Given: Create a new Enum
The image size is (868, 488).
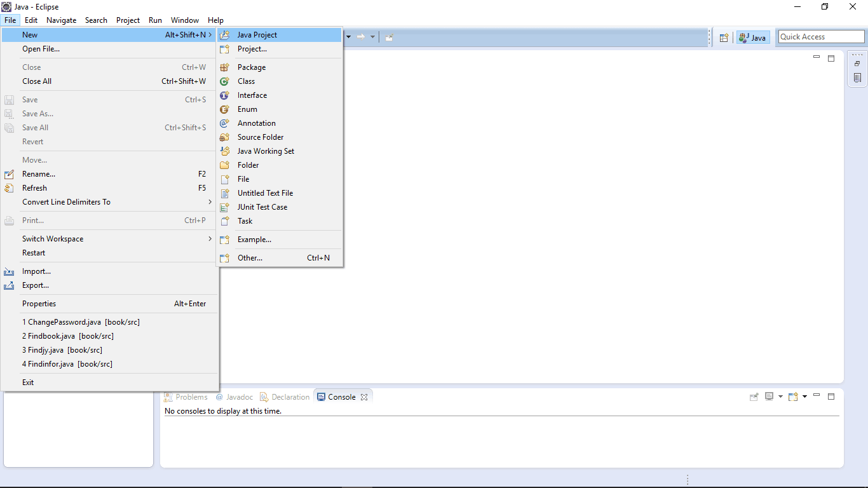Looking at the screenshot, I should tap(280, 109).
